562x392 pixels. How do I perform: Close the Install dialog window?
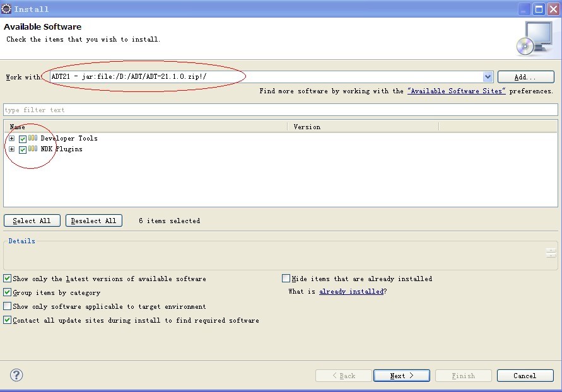(x=553, y=9)
